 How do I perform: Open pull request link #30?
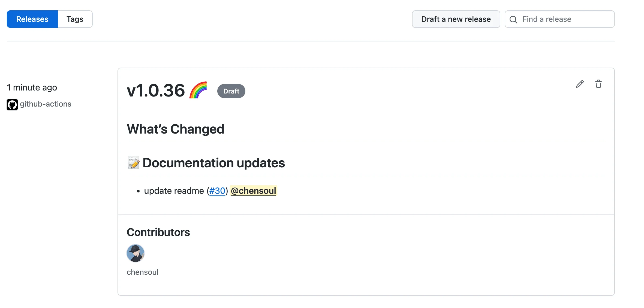217,191
